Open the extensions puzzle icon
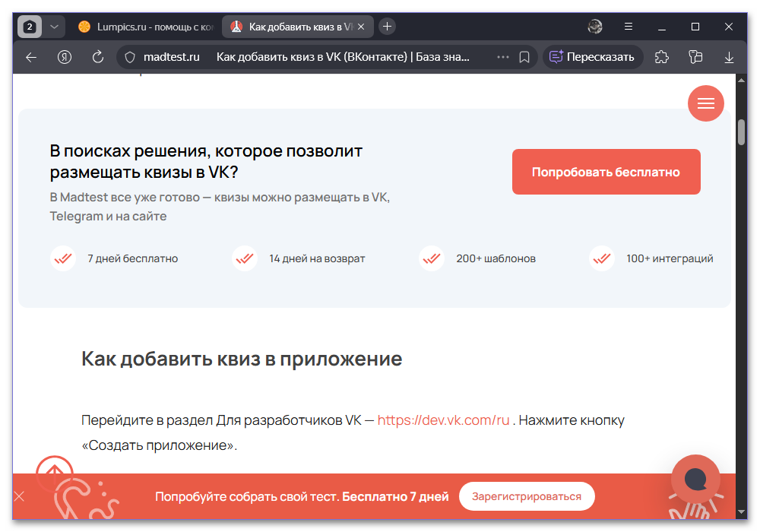760x532 pixels. pos(662,57)
